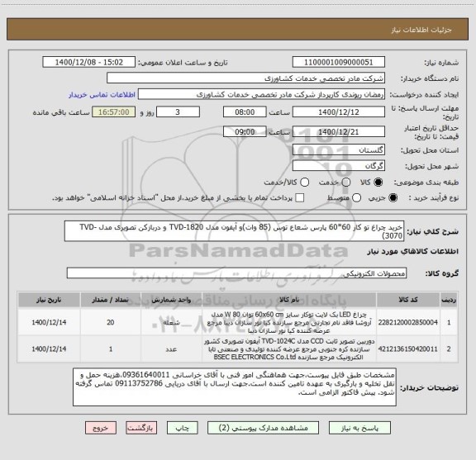476x460 pixels.
Task: Click the quantity cell showing 20
Action: click(x=111, y=322)
